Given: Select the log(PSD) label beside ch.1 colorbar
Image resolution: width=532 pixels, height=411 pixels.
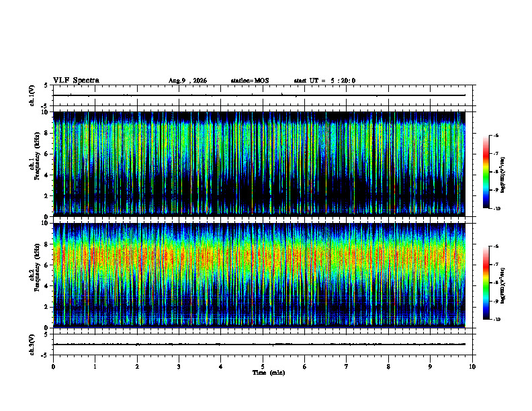Looking at the screenshot, I should pos(503,175).
